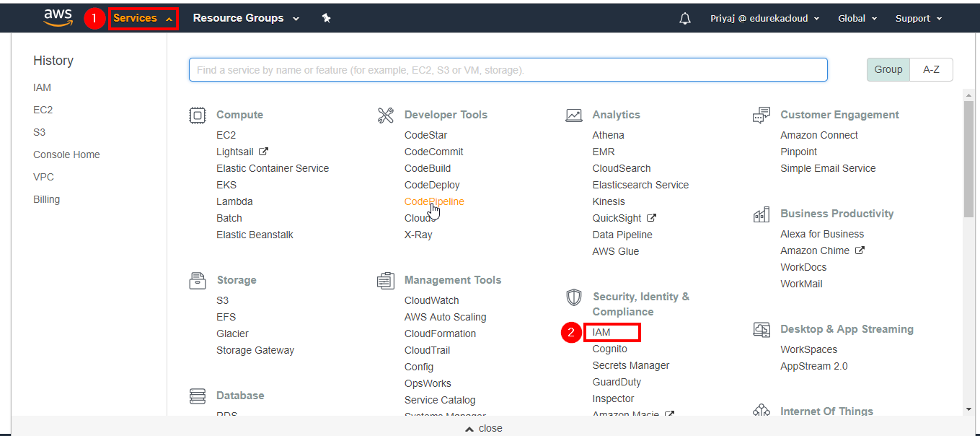Open VPC from History list
980x436 pixels.
coord(43,177)
